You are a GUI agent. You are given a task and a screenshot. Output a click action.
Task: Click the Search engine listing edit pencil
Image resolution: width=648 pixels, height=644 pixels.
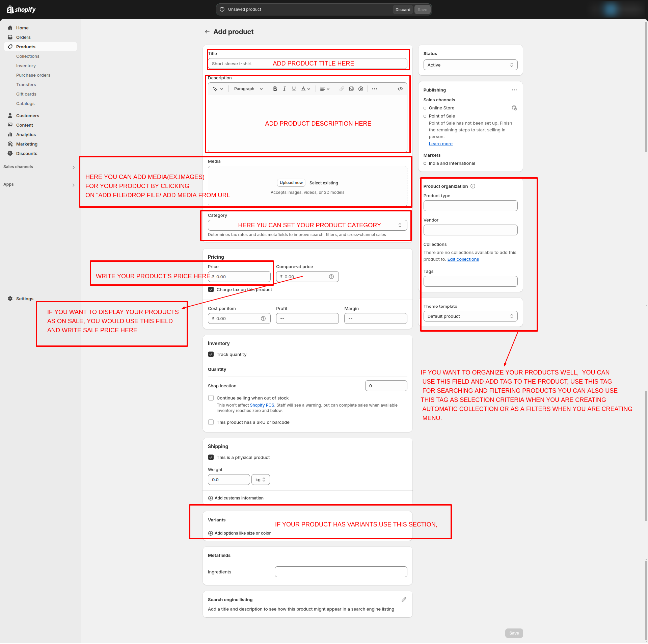(x=404, y=599)
